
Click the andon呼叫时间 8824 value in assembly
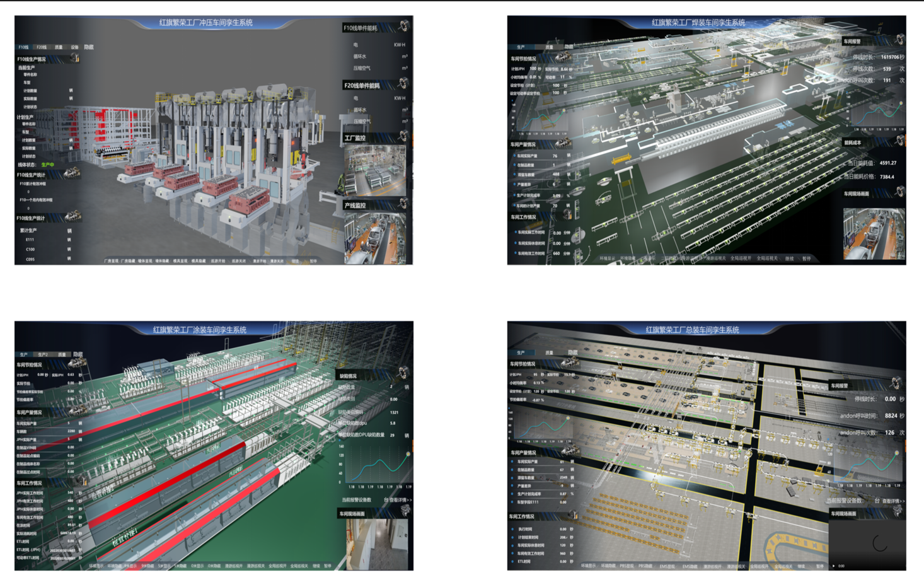891,416
